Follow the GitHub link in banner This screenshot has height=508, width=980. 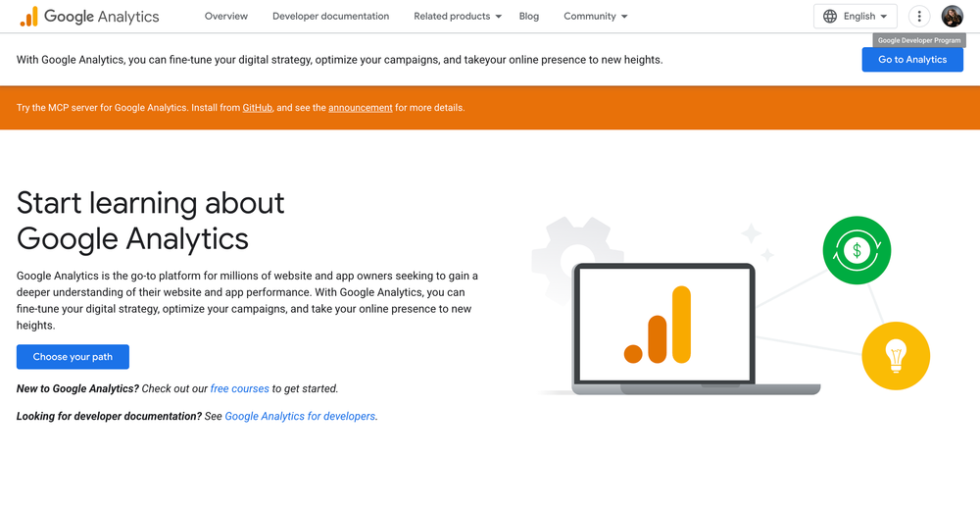pos(258,108)
